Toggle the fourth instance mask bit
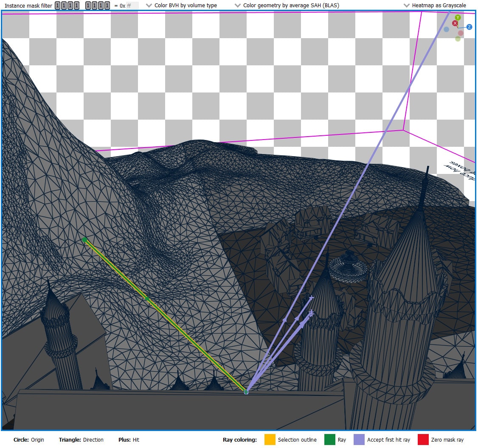478x448 pixels. 76,6
